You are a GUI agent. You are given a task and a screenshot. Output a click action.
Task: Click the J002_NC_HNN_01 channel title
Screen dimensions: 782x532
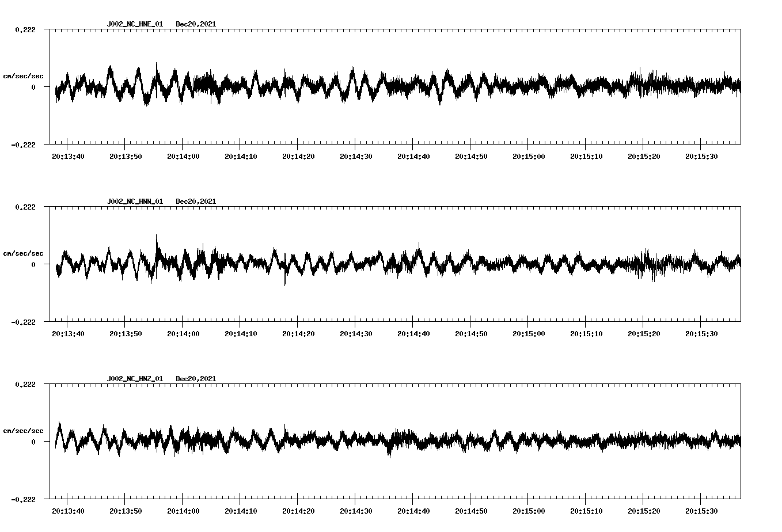(x=135, y=202)
